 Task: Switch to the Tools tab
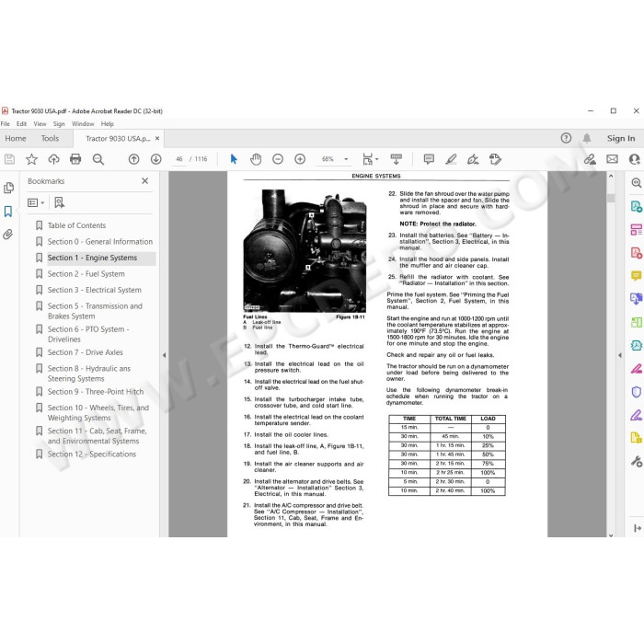50,138
